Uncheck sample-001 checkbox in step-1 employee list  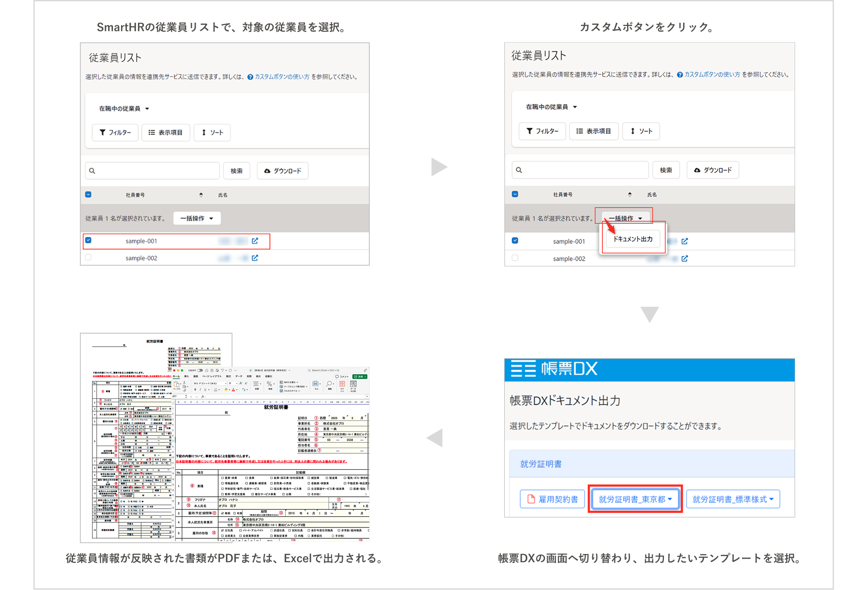click(88, 240)
